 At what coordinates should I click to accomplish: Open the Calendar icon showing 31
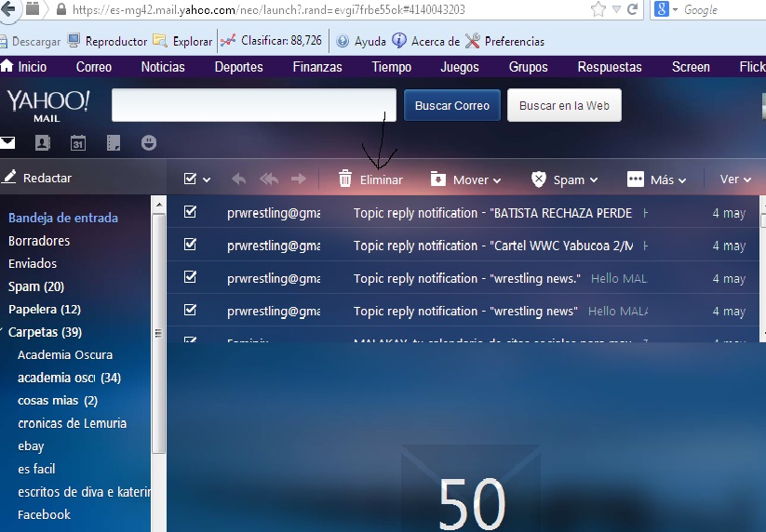pos(78,143)
